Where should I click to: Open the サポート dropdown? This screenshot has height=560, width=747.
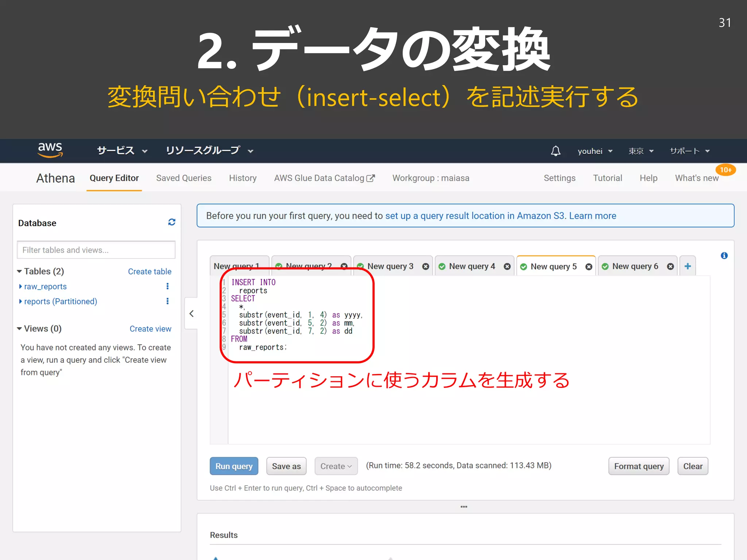(690, 151)
